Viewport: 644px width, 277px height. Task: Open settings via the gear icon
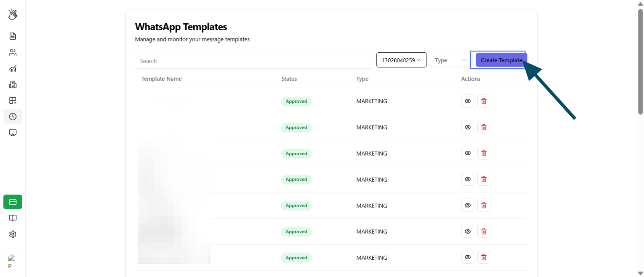pyautogui.click(x=12, y=234)
